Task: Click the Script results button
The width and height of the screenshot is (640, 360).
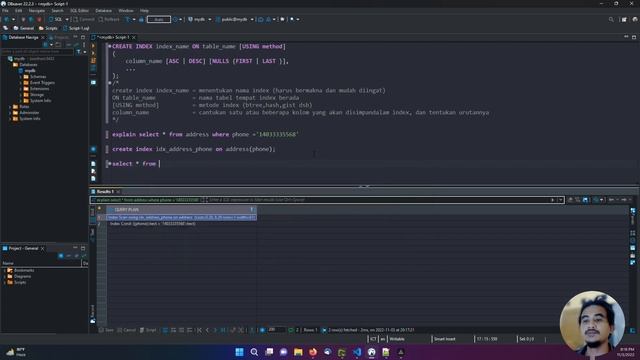Action: pos(148,330)
